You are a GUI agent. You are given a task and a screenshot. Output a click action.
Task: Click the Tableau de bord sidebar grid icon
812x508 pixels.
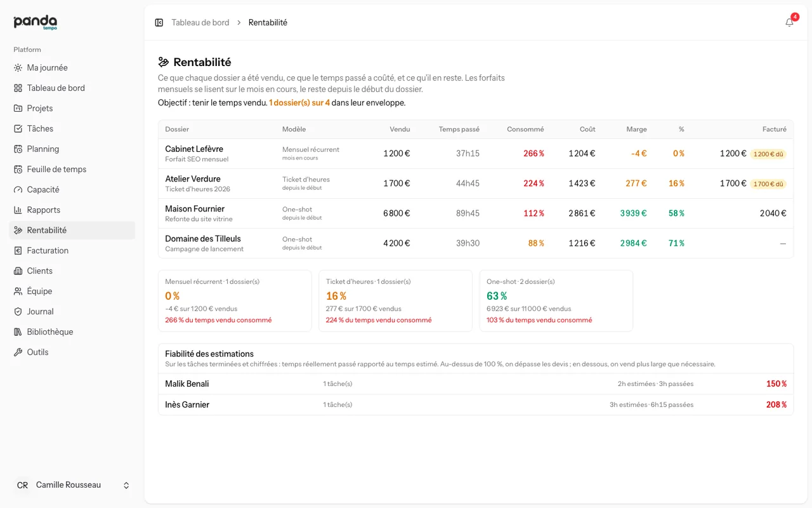point(18,88)
